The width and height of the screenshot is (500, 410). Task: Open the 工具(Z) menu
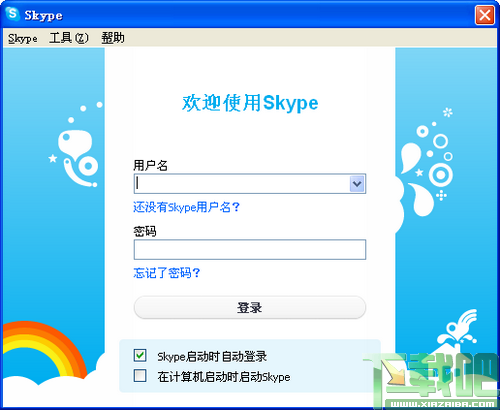coord(69,38)
